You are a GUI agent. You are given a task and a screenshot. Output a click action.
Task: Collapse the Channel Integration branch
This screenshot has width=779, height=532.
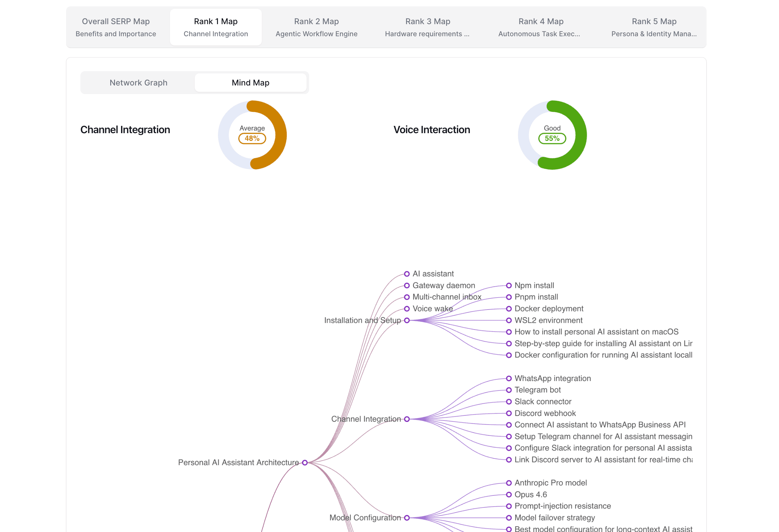tap(407, 419)
